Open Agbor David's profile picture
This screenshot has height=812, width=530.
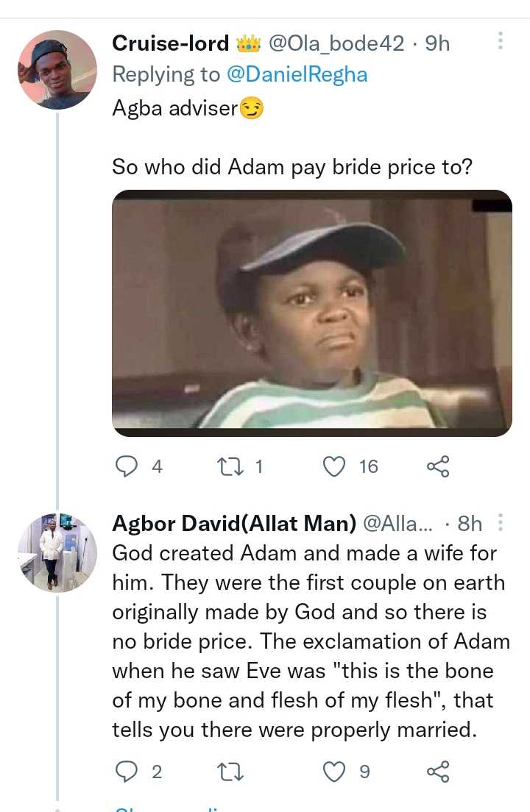57,552
